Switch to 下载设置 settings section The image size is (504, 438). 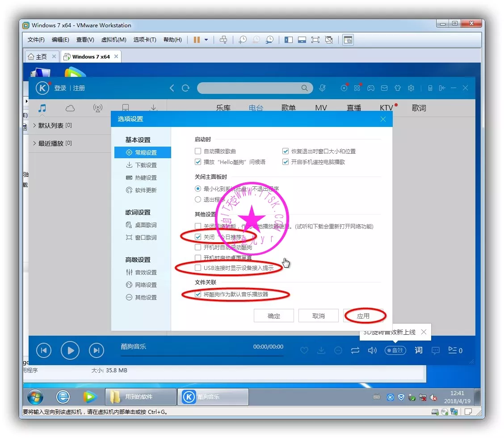click(x=146, y=165)
